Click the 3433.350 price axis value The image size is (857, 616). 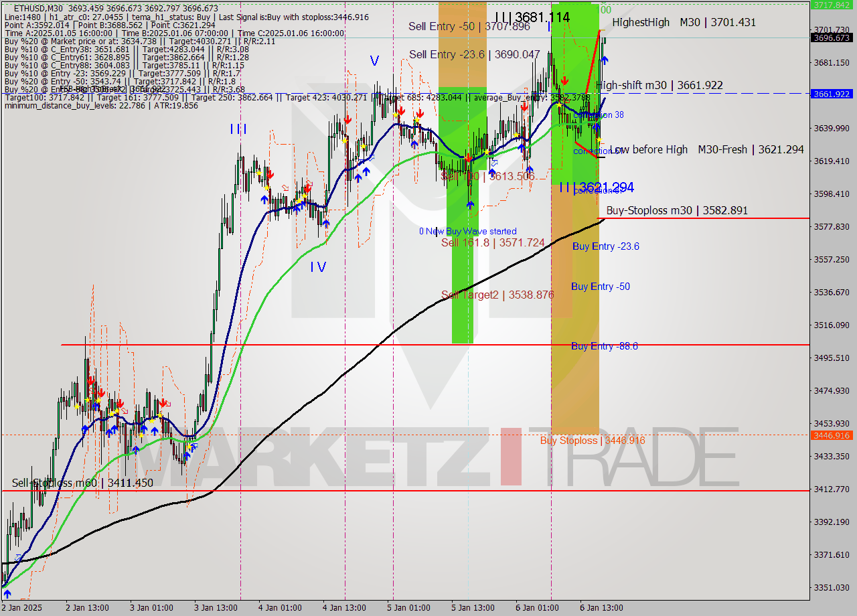pyautogui.click(x=831, y=456)
